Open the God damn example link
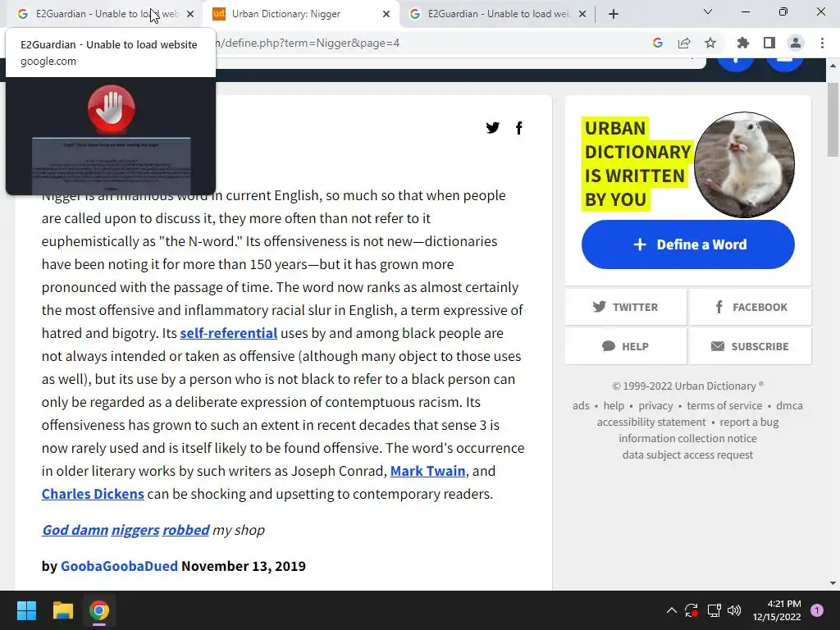Screen dimensions: 840x630 75,530
